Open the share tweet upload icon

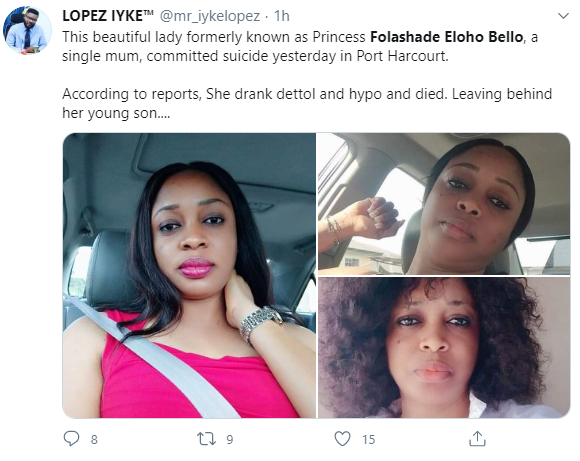coord(477,438)
